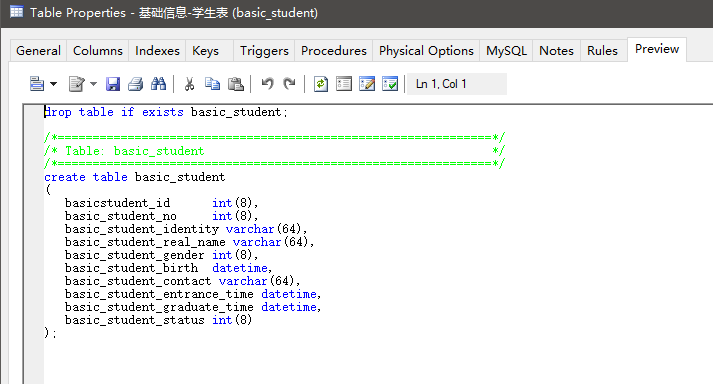713x384 pixels.
Task: Click the checked-list options icon
Action: pyautogui.click(x=390, y=84)
